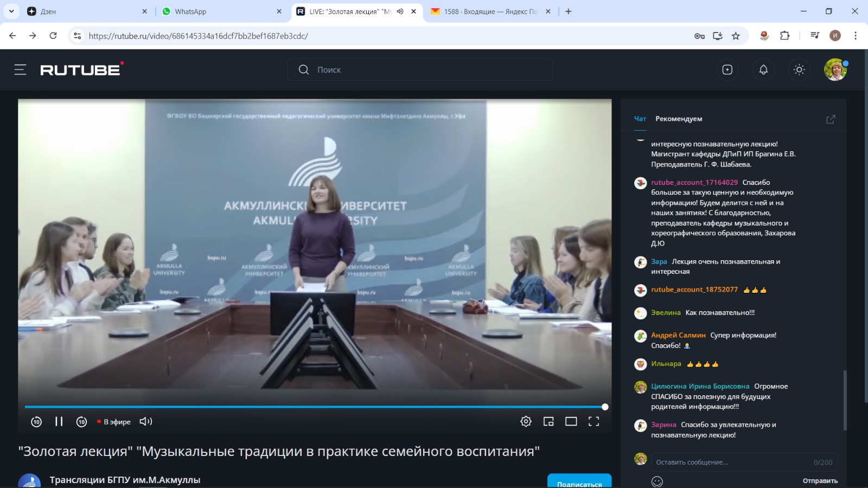
Task: Open Rutube notifications bell
Action: point(763,69)
